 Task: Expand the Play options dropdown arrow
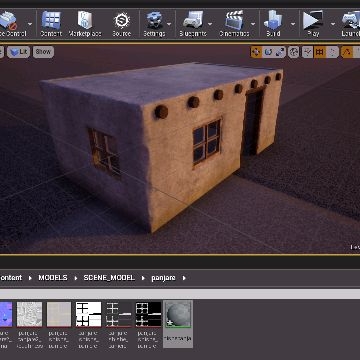pyautogui.click(x=333, y=24)
